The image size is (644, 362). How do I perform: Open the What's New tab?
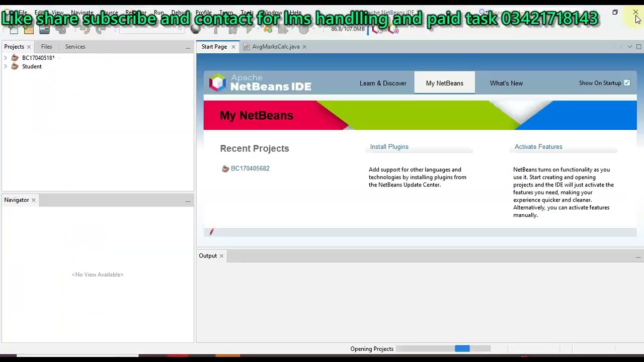pyautogui.click(x=506, y=83)
